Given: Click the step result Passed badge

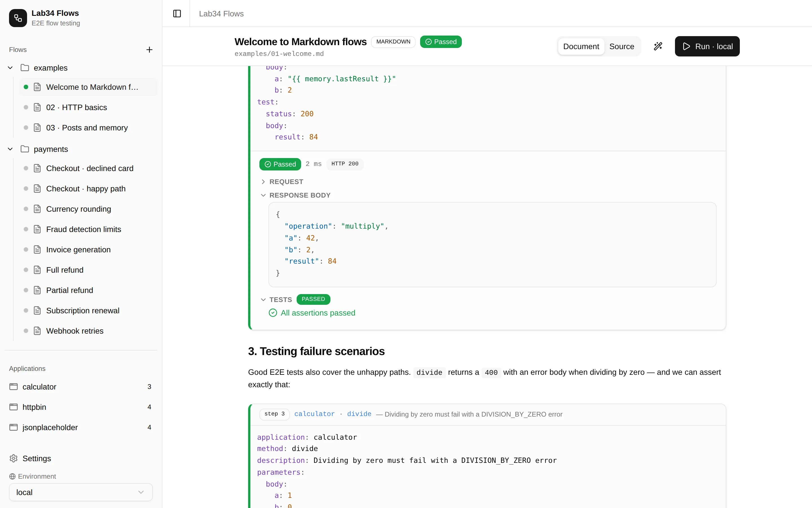Looking at the screenshot, I should [280, 164].
